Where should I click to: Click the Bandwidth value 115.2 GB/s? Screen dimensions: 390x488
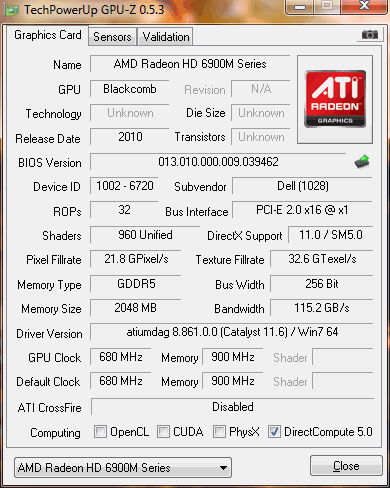(322, 308)
